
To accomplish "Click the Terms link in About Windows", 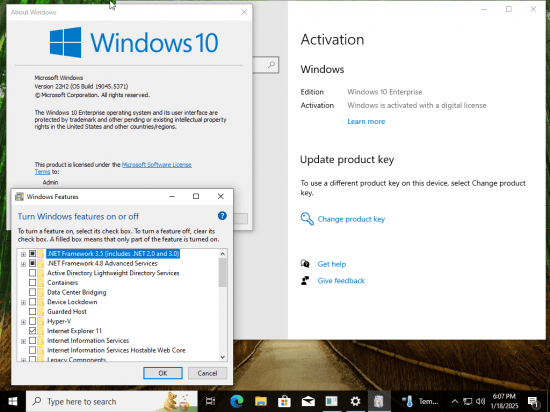I will (x=42, y=172).
